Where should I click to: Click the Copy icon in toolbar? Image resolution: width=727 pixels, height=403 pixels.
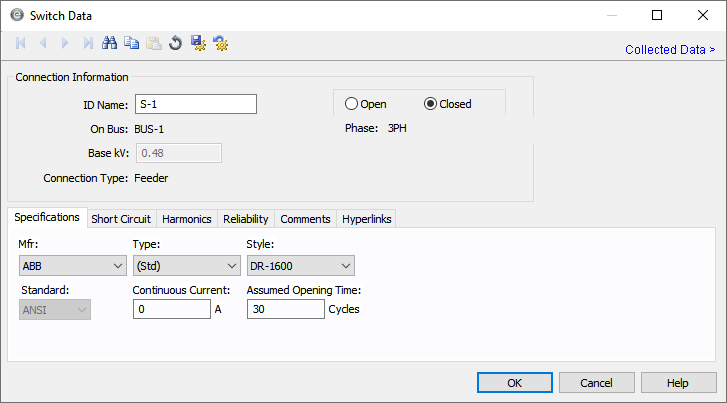coord(132,43)
